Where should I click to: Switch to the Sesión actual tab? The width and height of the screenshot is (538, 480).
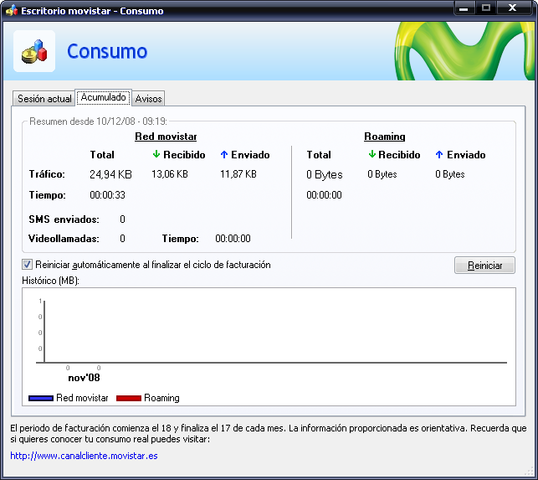44,98
